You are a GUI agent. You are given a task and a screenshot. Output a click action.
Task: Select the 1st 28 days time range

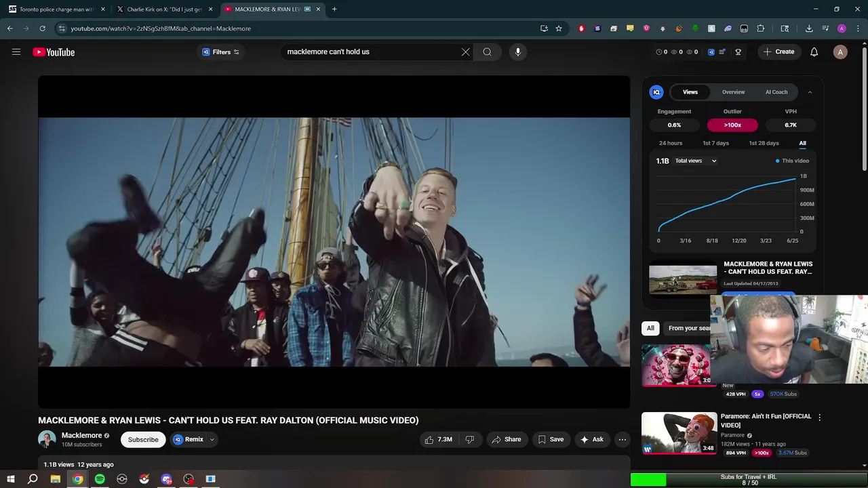[x=764, y=143]
